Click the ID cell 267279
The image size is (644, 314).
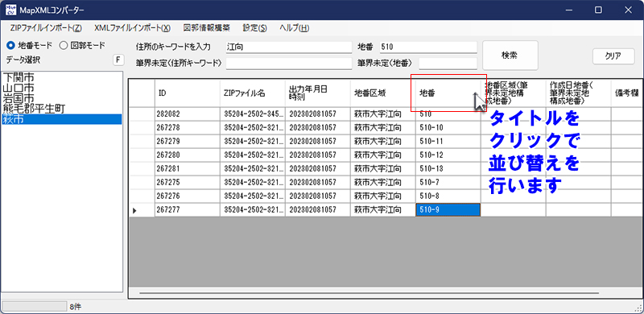[x=188, y=142]
